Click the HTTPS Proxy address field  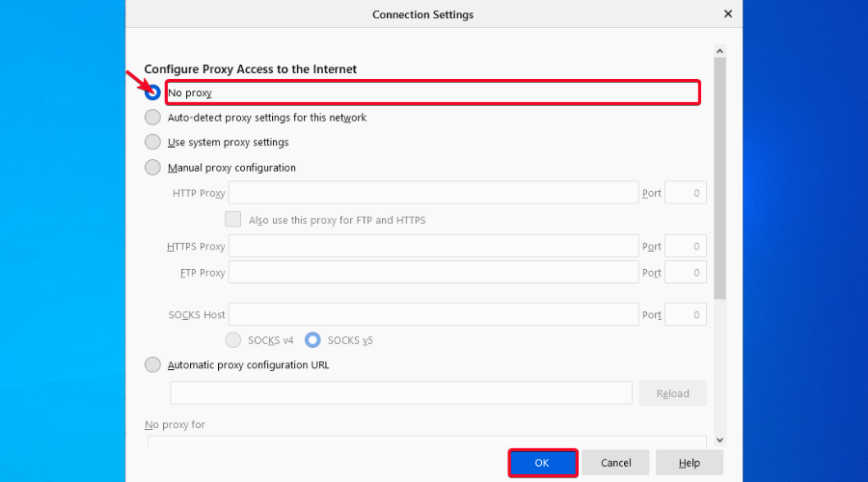click(x=433, y=246)
